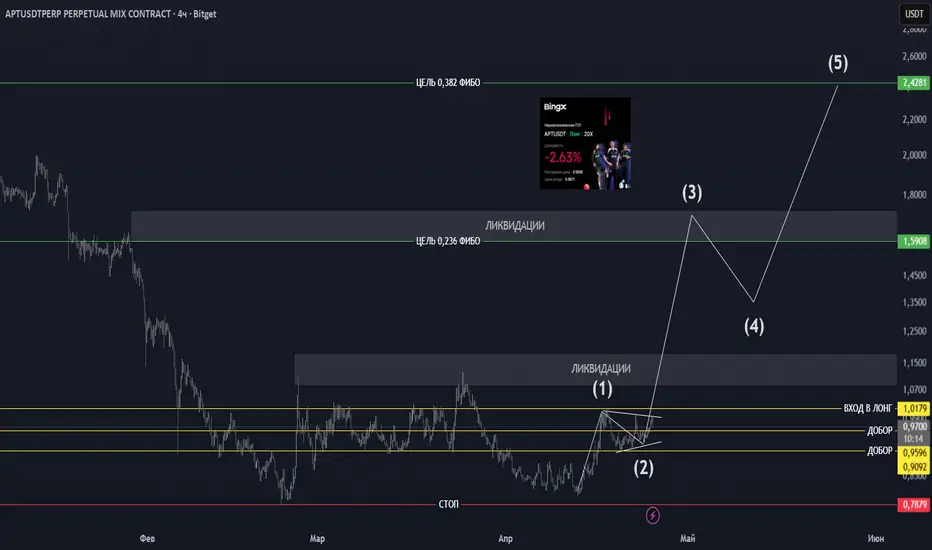Click the 2,0000 price axis tick

[x=914, y=155]
